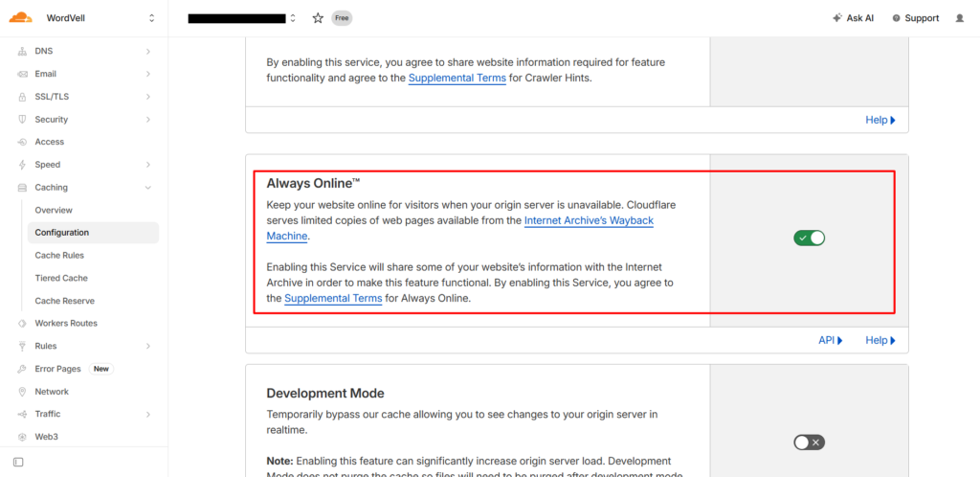
Task: Expand the Email menu chevron
Action: [x=148, y=74]
